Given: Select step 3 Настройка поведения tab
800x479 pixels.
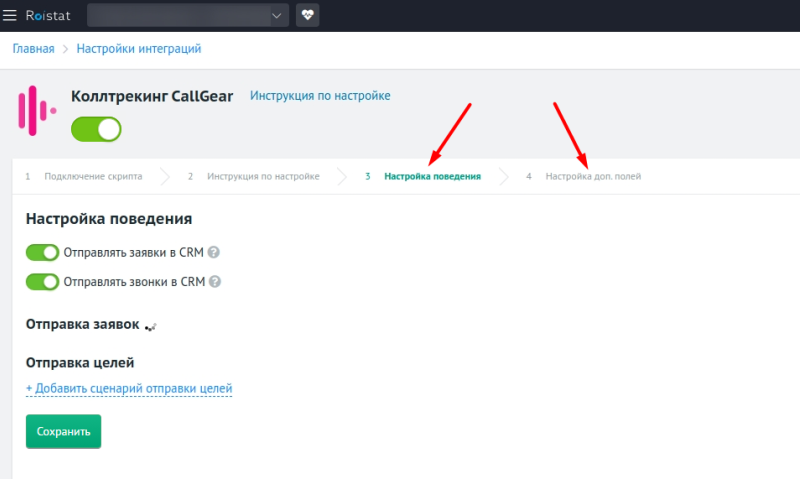Looking at the screenshot, I should click(423, 177).
